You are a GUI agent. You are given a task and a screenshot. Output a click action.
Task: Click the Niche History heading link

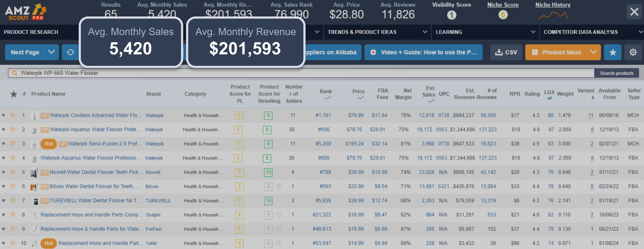pyautogui.click(x=553, y=5)
